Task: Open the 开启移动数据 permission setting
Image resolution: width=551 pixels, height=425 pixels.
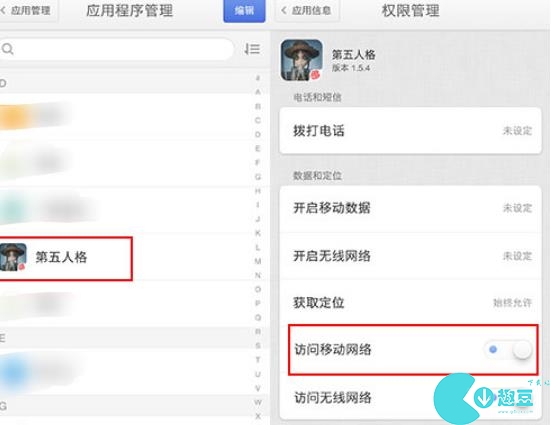Action: (410, 208)
